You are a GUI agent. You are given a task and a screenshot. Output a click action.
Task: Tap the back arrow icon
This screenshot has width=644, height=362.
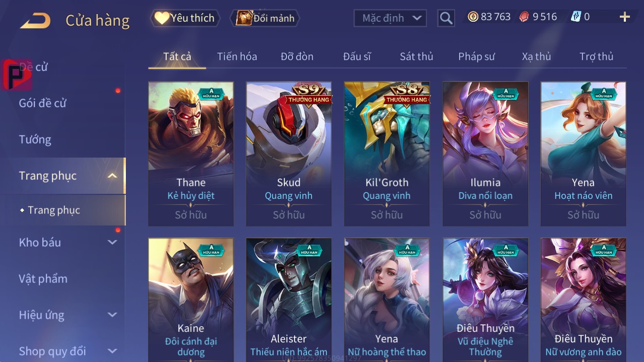[35, 21]
